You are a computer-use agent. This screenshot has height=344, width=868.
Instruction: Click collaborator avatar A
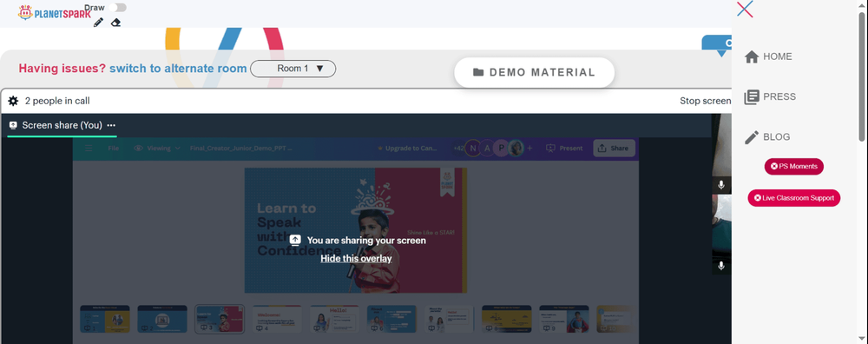[x=487, y=149]
